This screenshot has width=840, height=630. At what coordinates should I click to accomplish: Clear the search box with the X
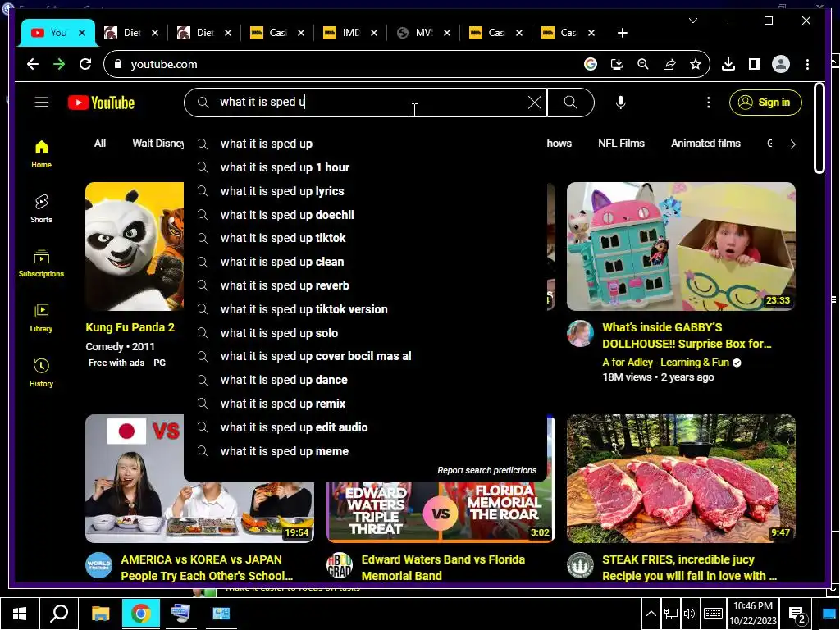click(x=534, y=103)
